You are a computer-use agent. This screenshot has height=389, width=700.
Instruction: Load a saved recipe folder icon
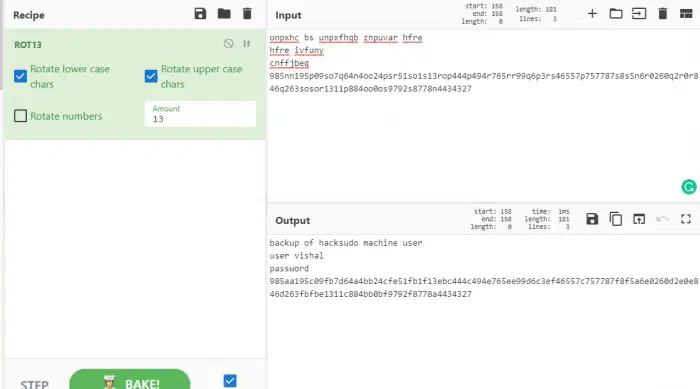coord(224,14)
